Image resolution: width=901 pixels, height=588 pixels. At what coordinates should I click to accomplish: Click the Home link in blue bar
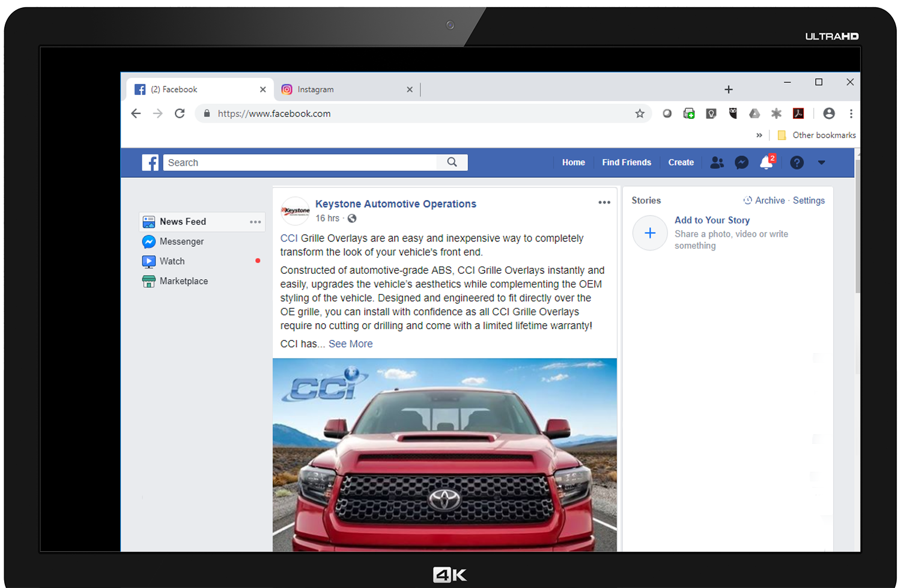(574, 162)
